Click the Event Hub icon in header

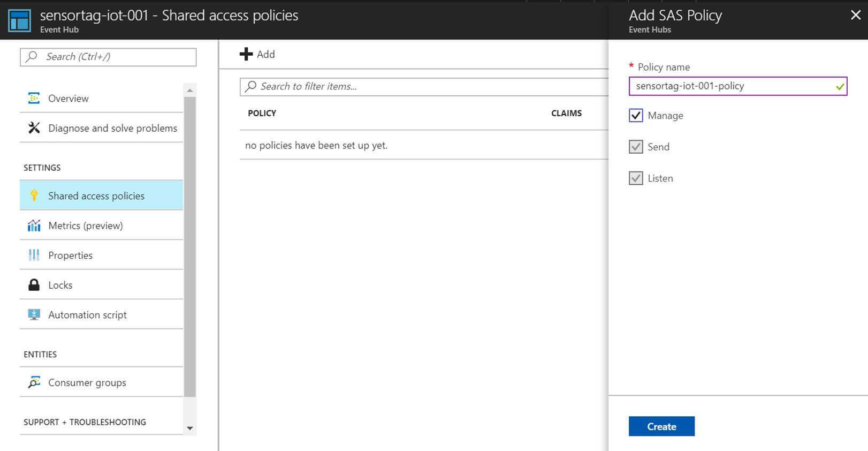point(20,20)
